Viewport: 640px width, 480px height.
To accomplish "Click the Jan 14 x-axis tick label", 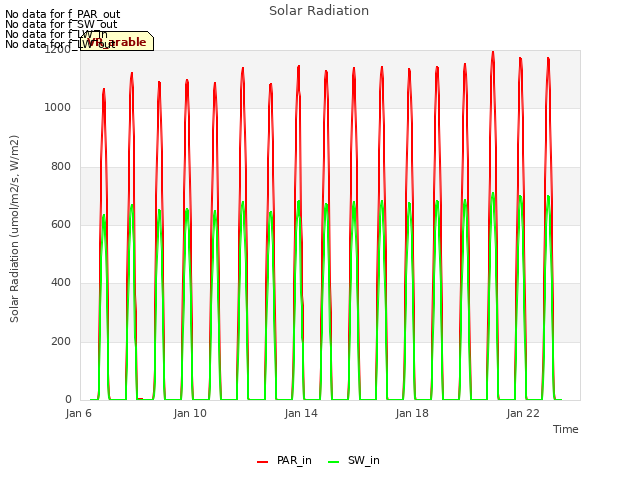I will (301, 413).
